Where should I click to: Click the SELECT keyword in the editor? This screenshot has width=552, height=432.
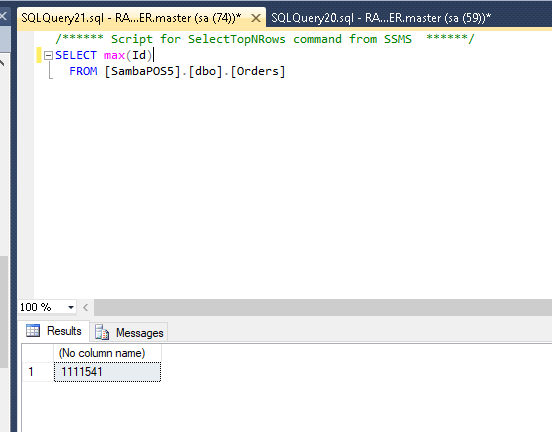(76, 55)
